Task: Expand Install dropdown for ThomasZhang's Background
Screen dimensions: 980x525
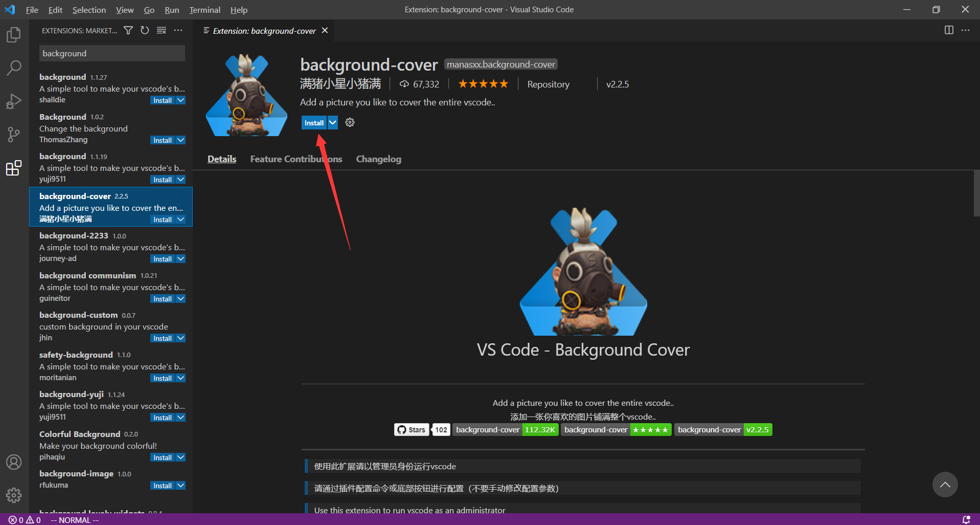Action: 181,140
